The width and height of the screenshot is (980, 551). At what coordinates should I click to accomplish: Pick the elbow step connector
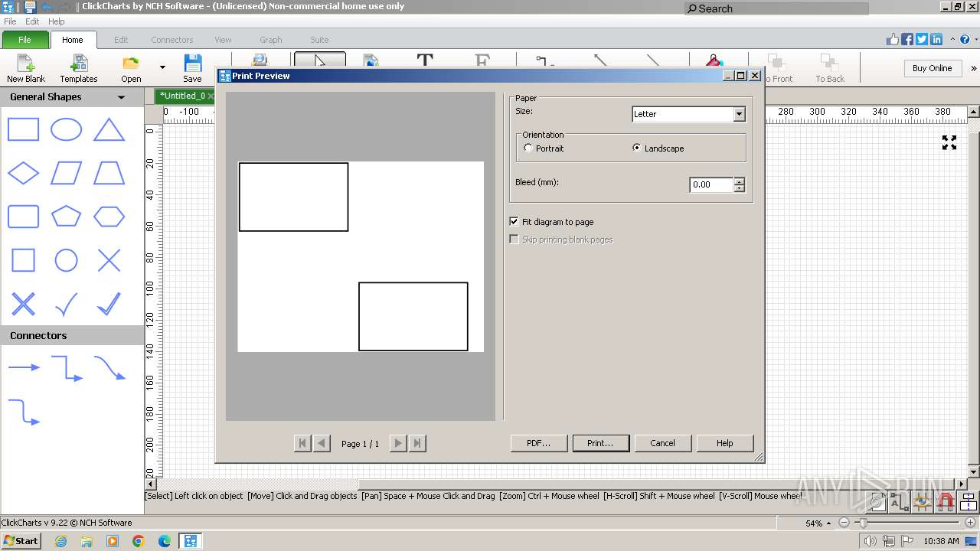(x=67, y=368)
